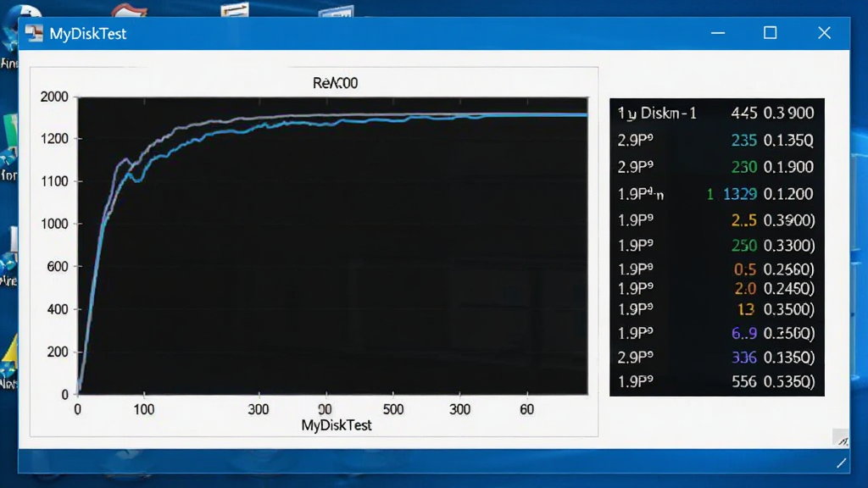Click the MyDiskTest app icon in title bar
Image resolution: width=868 pixels, height=488 pixels.
pyautogui.click(x=34, y=33)
